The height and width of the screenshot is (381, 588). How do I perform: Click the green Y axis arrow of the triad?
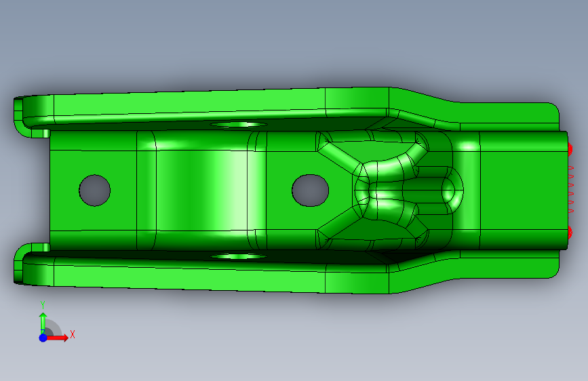pyautogui.click(x=43, y=323)
